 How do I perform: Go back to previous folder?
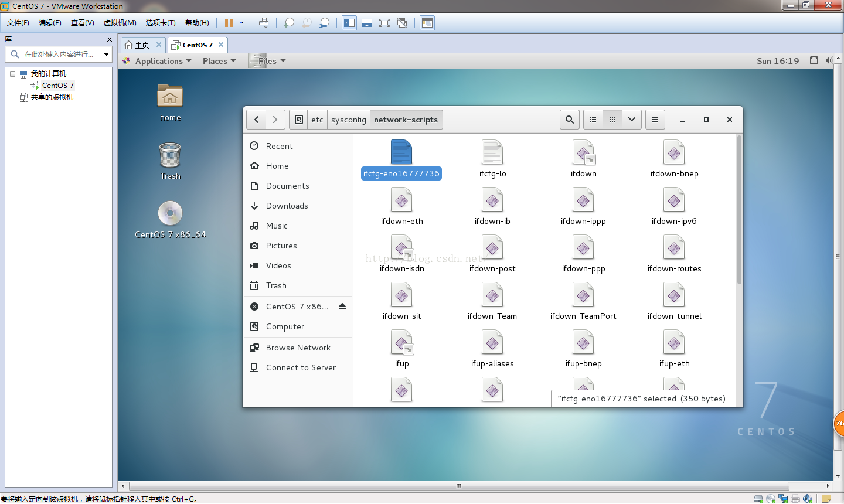pos(256,120)
